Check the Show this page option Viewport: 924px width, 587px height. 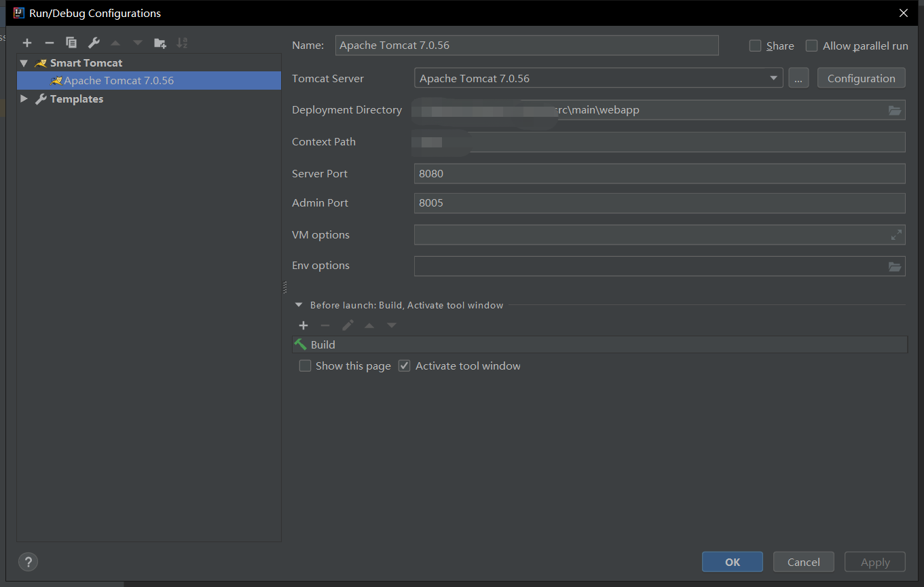305,366
